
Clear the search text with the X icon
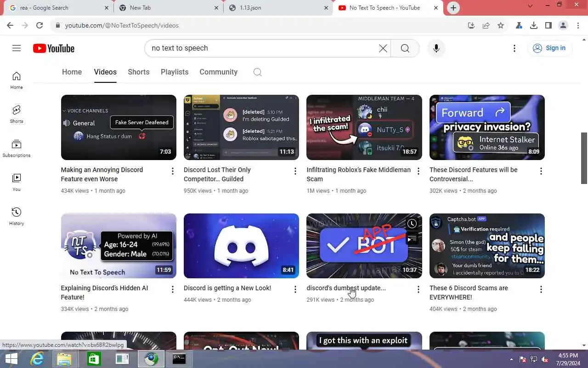(383, 48)
